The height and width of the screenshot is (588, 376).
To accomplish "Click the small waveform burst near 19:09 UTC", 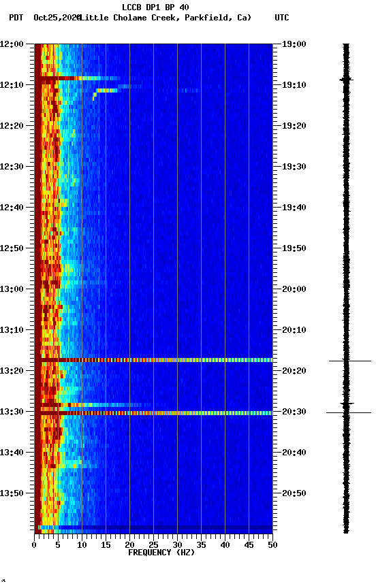I will 346,80.
